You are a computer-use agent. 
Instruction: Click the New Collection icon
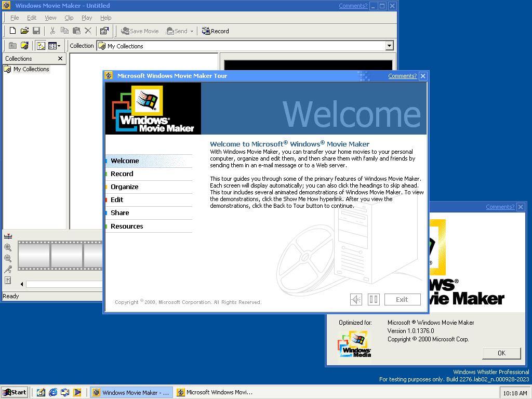pos(24,46)
